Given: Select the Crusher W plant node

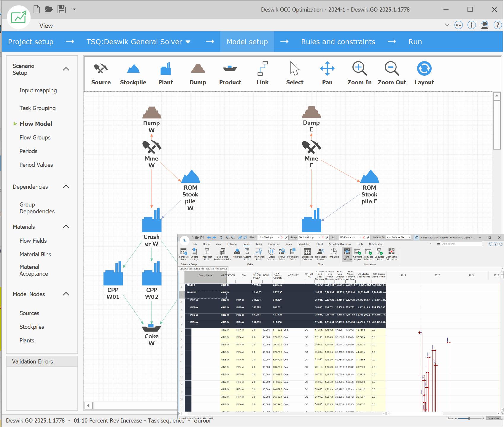Looking at the screenshot, I should 152,227.
